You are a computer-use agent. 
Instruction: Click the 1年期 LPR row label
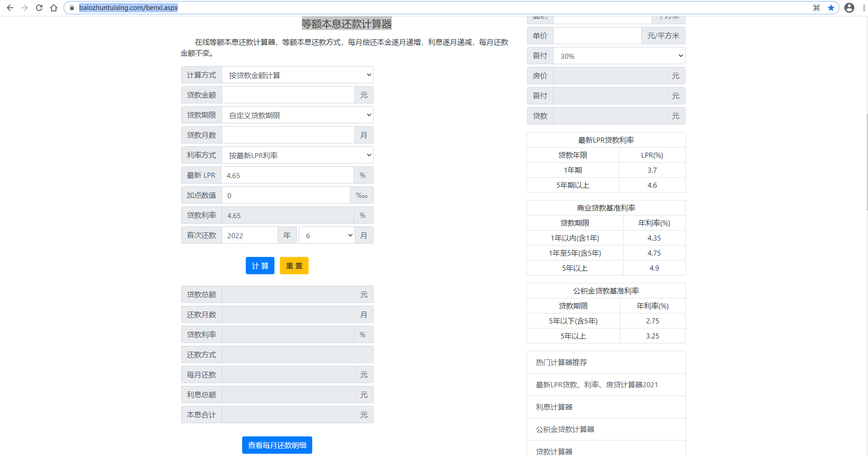(x=573, y=170)
